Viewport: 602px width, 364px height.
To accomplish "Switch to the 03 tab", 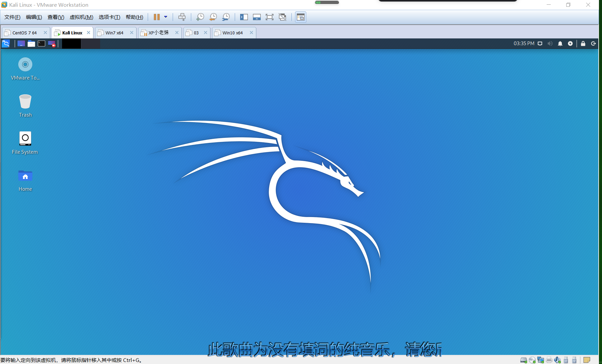I will tap(196, 33).
